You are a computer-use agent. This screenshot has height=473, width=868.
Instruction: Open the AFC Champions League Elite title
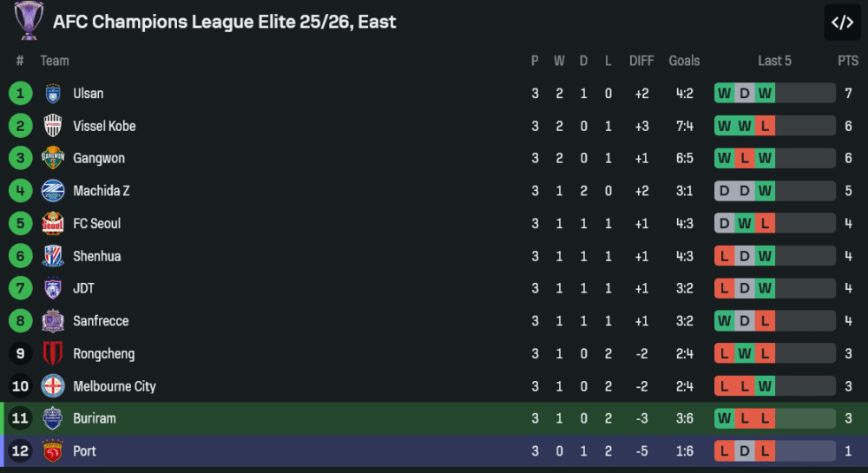[224, 22]
